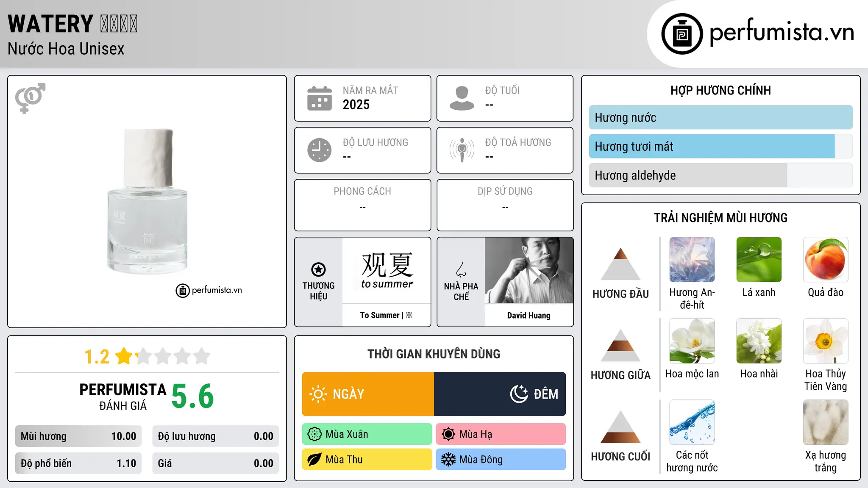Select the Hoa Thủy Tiên Vàng note image

click(x=826, y=341)
